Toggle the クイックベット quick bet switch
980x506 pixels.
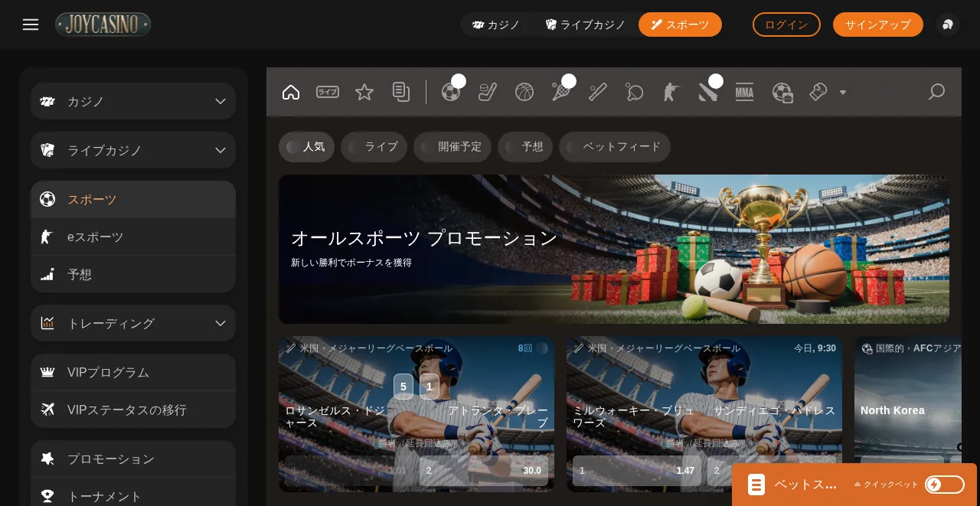pyautogui.click(x=945, y=485)
